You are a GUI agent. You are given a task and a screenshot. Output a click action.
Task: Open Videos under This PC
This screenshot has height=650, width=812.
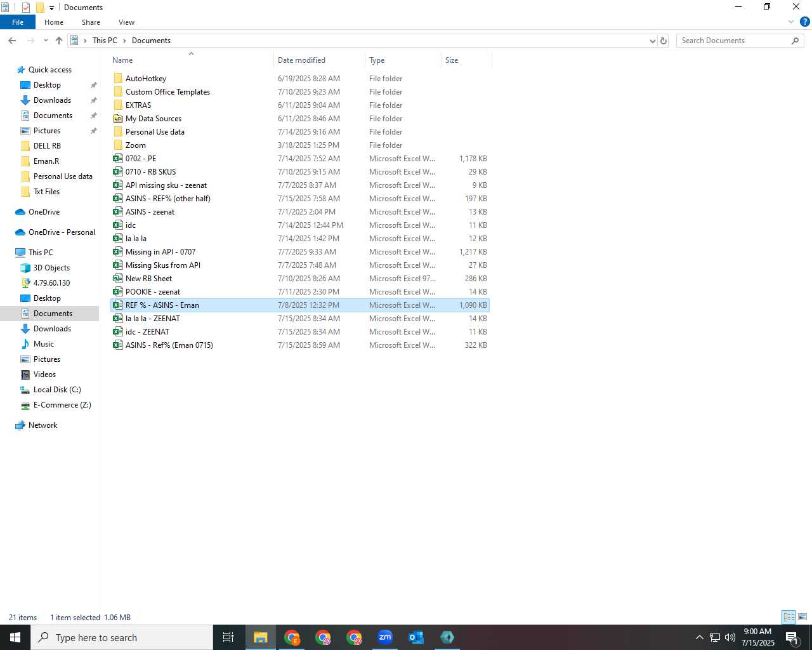[44, 375]
